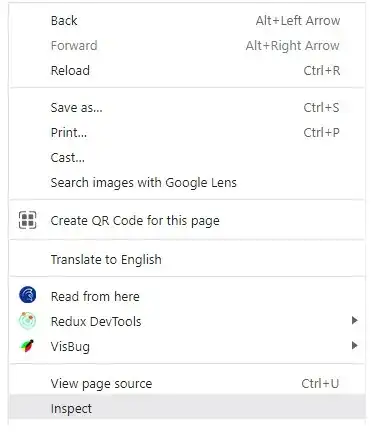Click the QR code icon
Viewport: 373px width, 435px height.
coord(27,220)
